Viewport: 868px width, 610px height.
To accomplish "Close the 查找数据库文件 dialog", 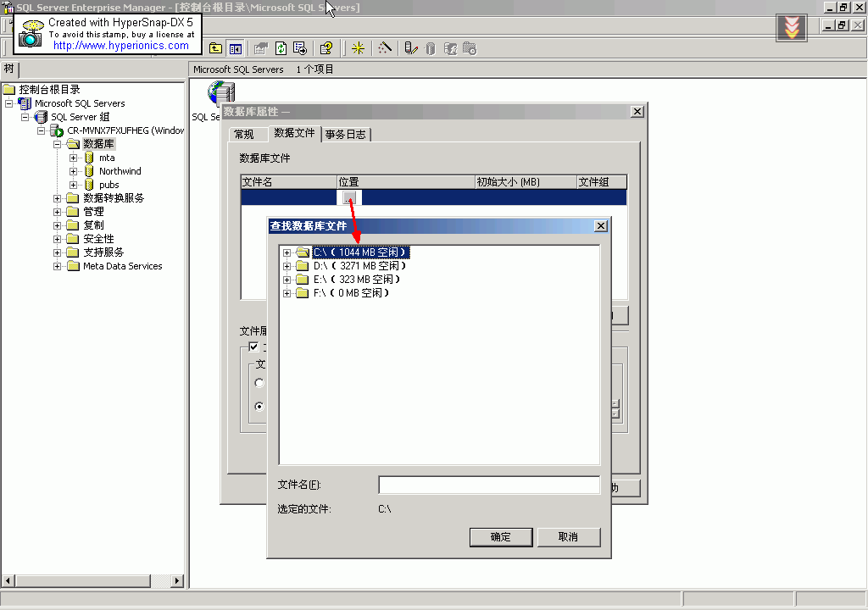I will 601,226.
